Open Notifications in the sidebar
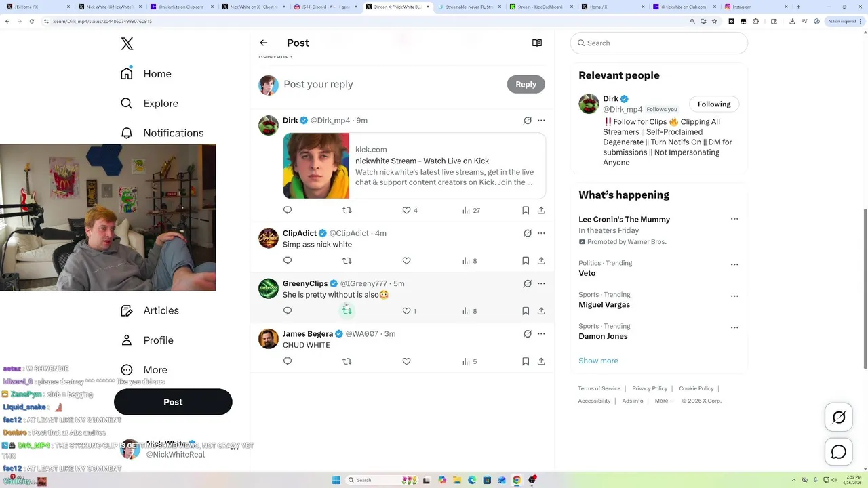Screen dimensions: 868x488 tap(162, 133)
